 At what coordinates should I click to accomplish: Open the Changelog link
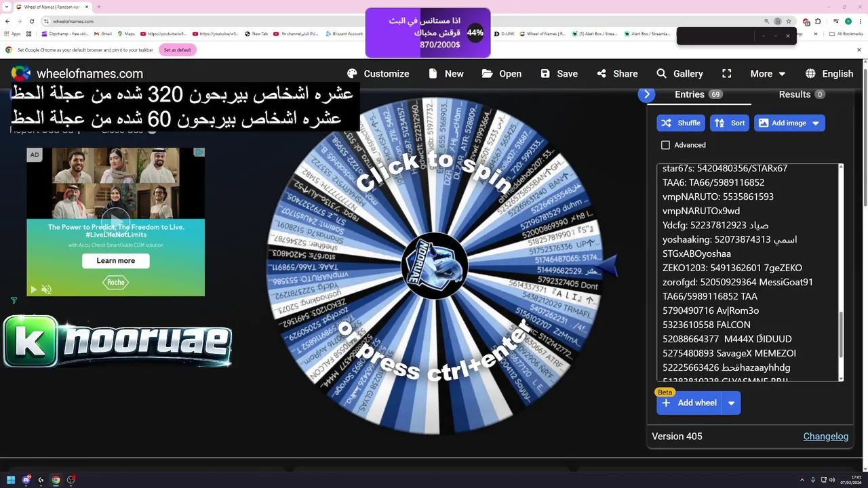(x=825, y=436)
